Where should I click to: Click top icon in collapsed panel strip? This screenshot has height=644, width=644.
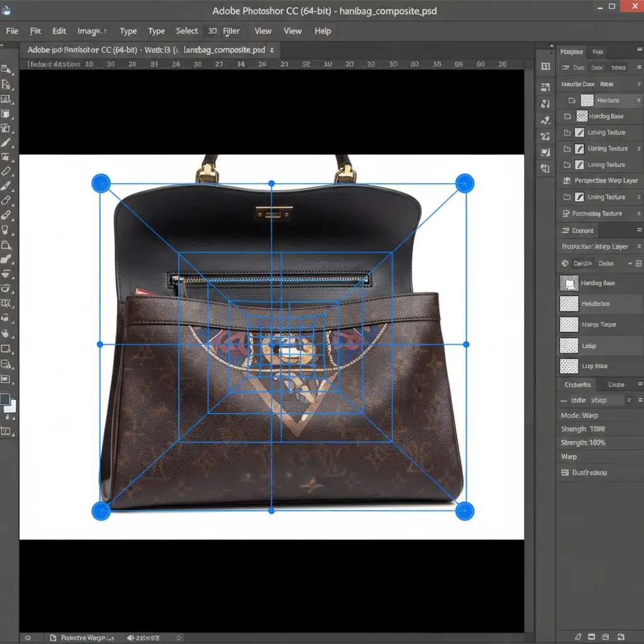point(545,67)
